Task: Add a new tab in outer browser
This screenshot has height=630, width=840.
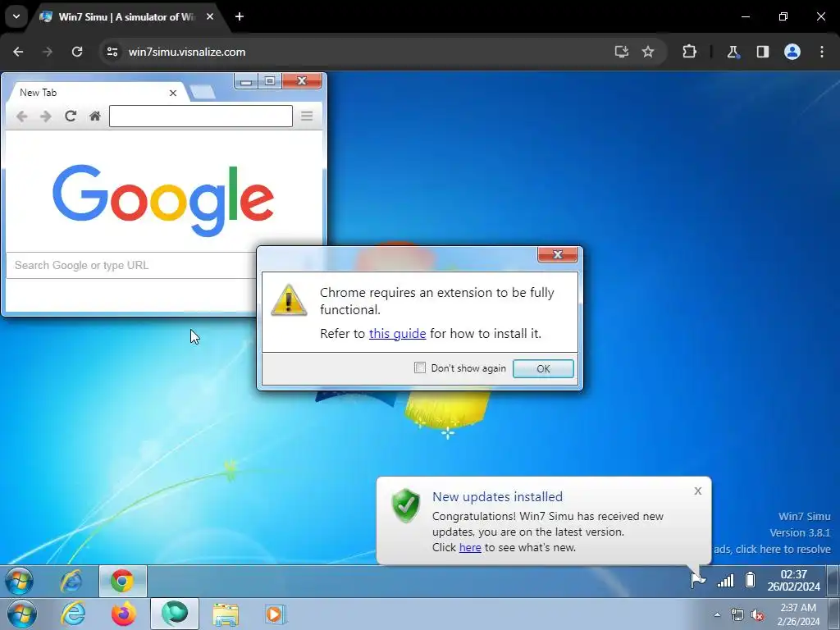Action: point(240,16)
